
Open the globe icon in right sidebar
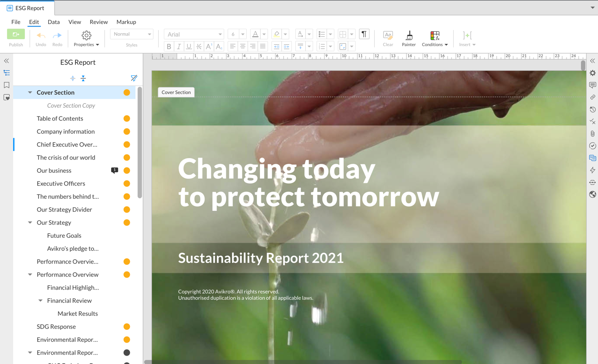[x=593, y=194]
